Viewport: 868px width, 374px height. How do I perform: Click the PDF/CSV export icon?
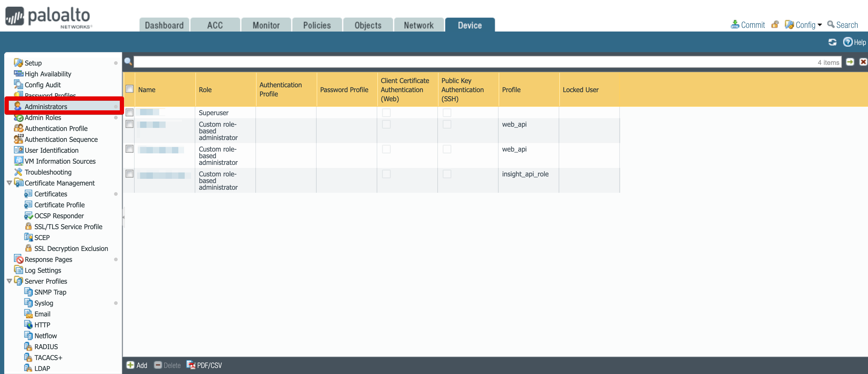pyautogui.click(x=191, y=365)
